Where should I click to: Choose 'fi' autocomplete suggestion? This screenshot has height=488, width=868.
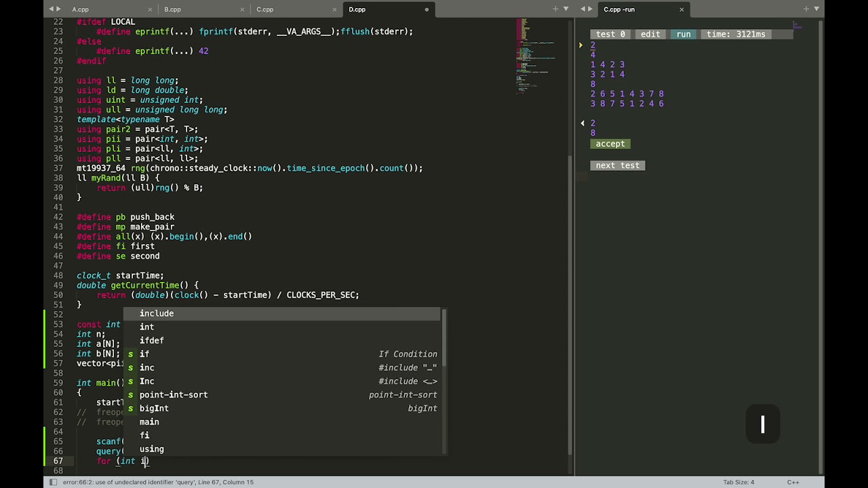(x=283, y=435)
